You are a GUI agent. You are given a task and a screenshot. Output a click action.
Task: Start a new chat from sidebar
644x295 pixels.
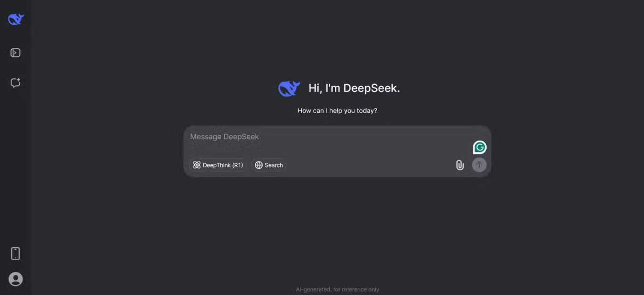[16, 83]
